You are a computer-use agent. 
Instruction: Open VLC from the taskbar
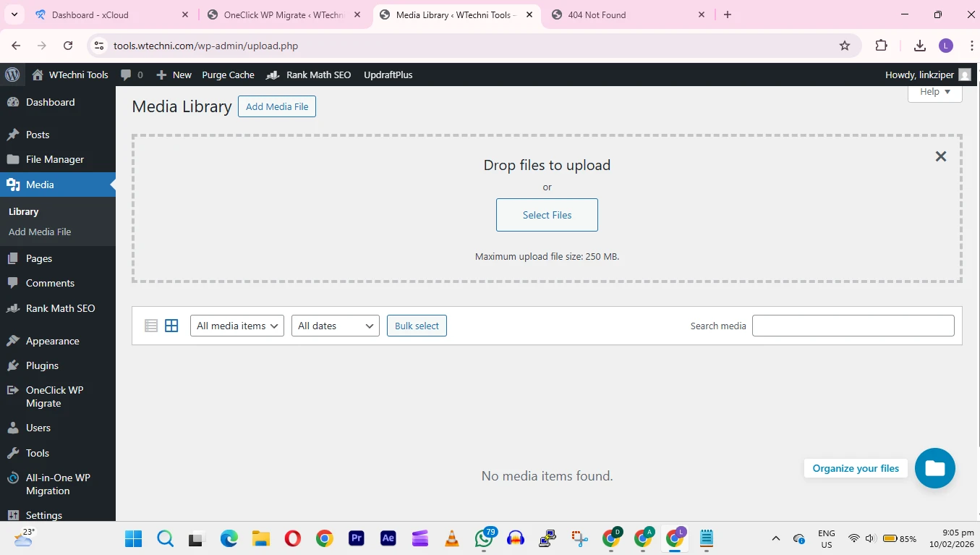click(452, 538)
